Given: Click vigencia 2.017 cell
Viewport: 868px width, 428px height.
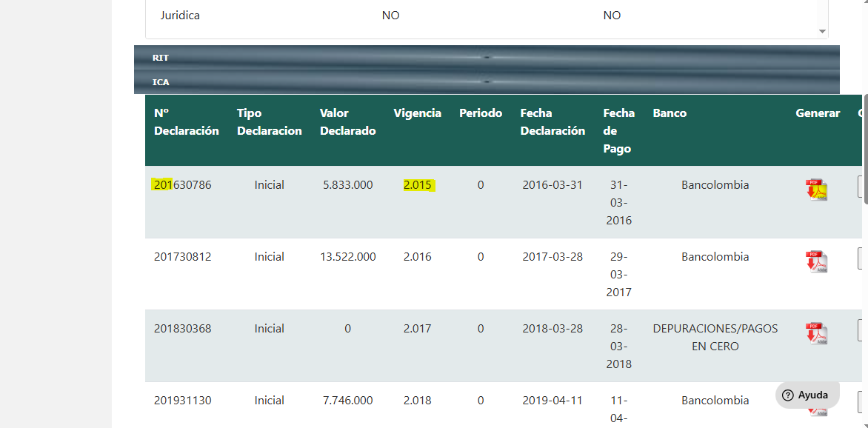Looking at the screenshot, I should [418, 329].
